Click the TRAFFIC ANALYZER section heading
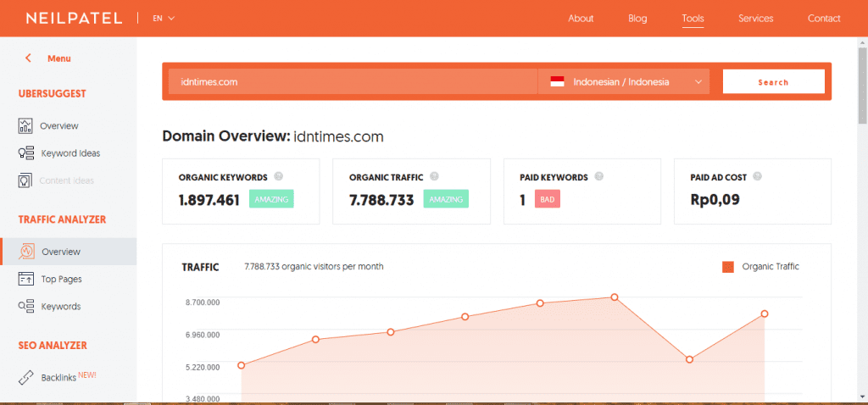Viewport: 868px width, 405px height. (62, 219)
